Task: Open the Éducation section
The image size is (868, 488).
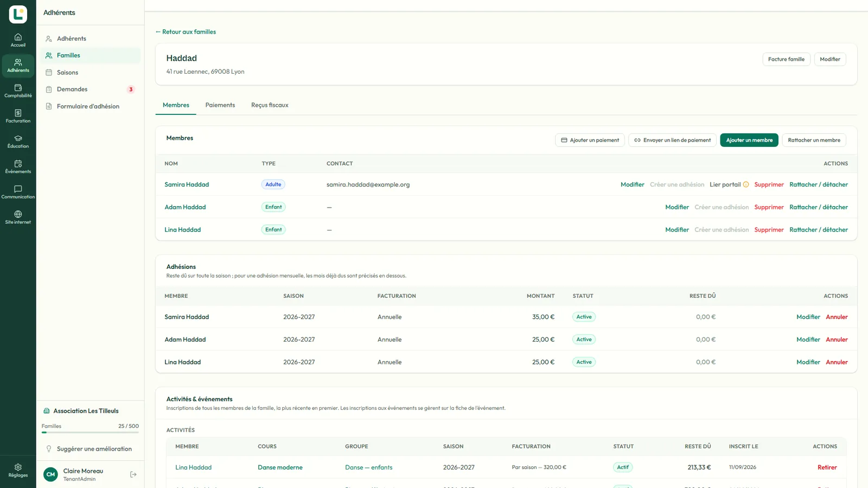Action: click(x=18, y=142)
